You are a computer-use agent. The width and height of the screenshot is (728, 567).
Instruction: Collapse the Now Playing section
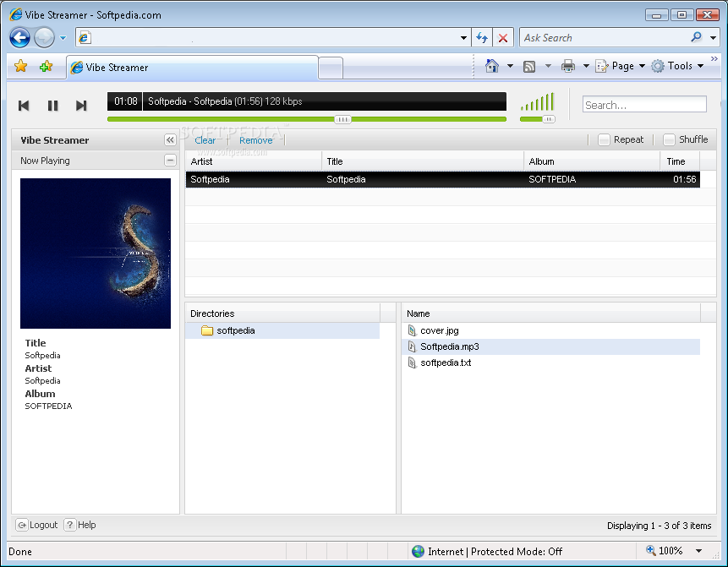171,161
